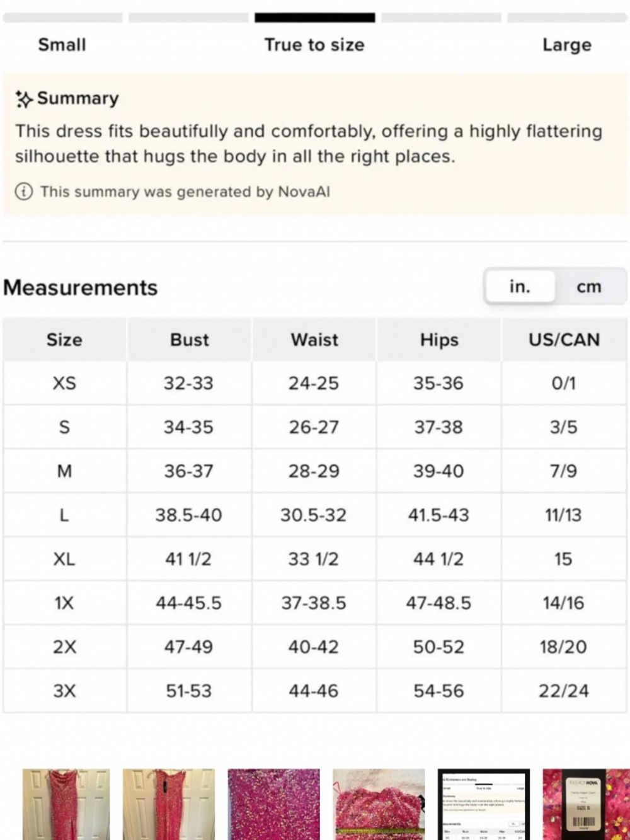The height and width of the screenshot is (840, 630).
Task: Open first pink dress photo thumbnail
Action: click(66, 804)
